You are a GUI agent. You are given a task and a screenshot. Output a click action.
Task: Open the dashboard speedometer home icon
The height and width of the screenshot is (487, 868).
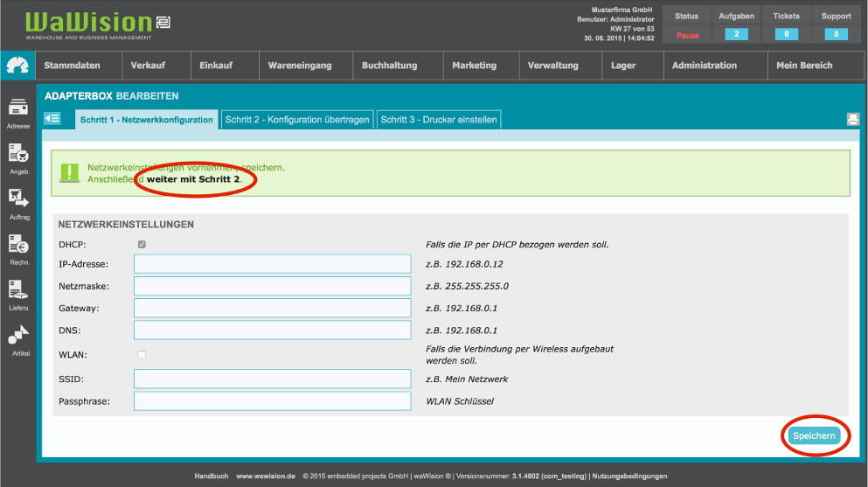tap(17, 66)
